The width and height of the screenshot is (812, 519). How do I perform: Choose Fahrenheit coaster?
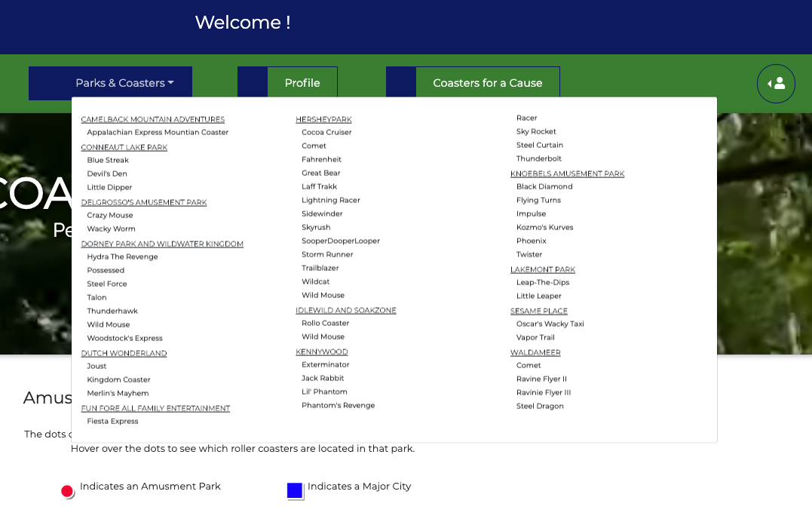pos(322,159)
